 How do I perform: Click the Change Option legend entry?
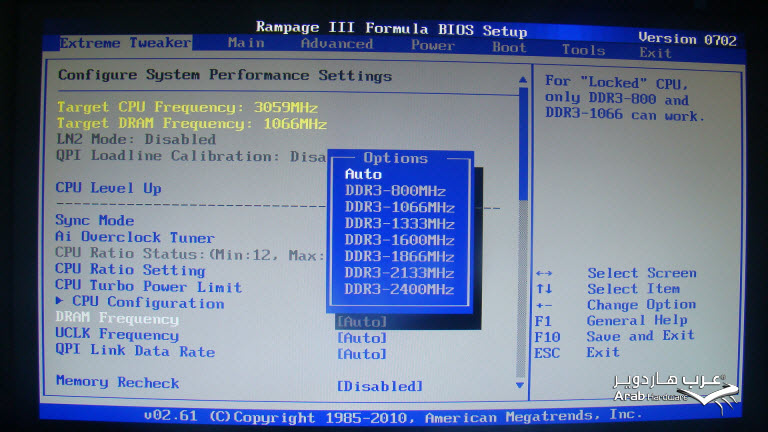coord(615,305)
